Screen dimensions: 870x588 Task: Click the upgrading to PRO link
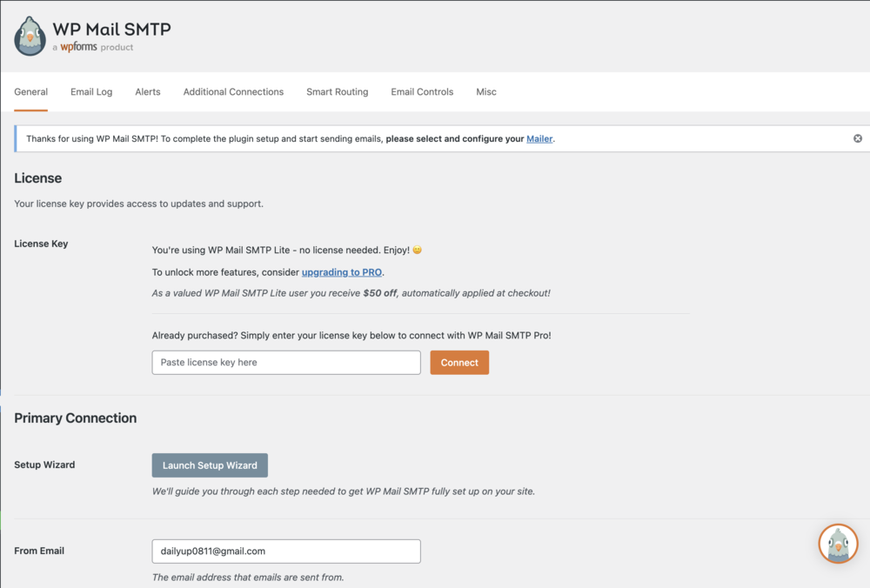(x=342, y=272)
